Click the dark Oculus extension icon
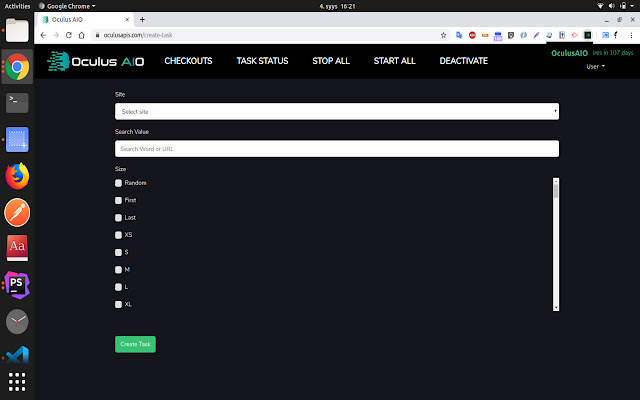The width and height of the screenshot is (640, 400). click(x=587, y=35)
